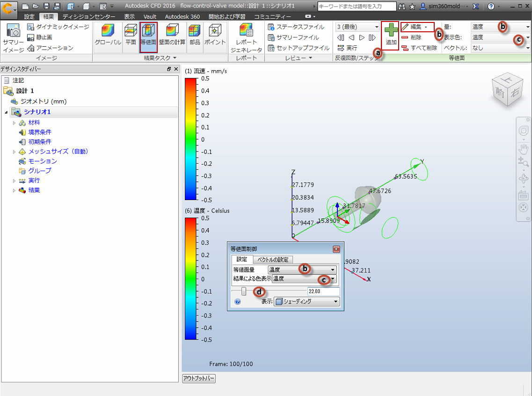
Task: Open 表示 シェーディング dropdown
Action: (x=307, y=302)
